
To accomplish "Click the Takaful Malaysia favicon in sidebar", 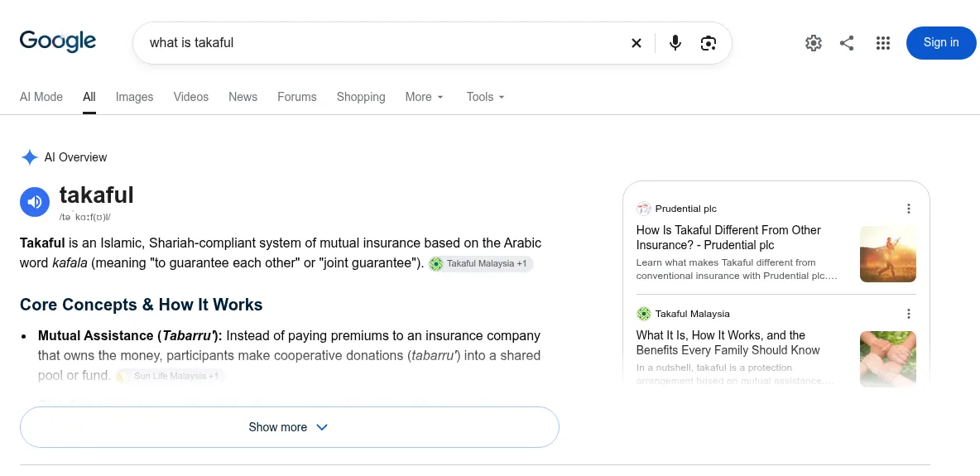I will (644, 314).
